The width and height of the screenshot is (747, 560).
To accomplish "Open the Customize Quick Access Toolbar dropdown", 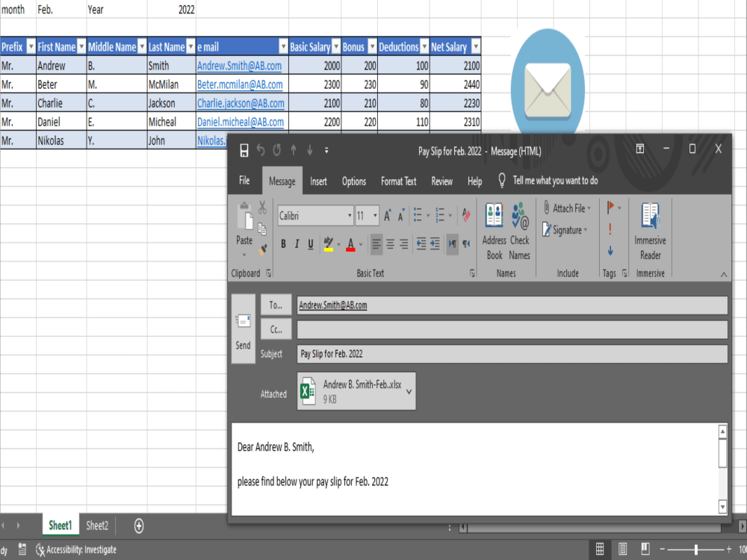I will pos(326,151).
